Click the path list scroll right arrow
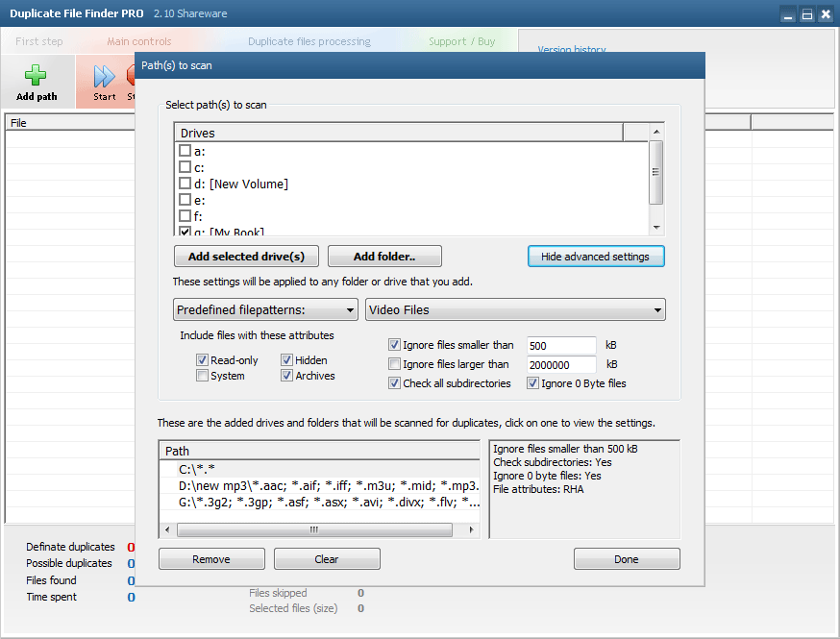Image resolution: width=840 pixels, height=639 pixels. point(471,529)
